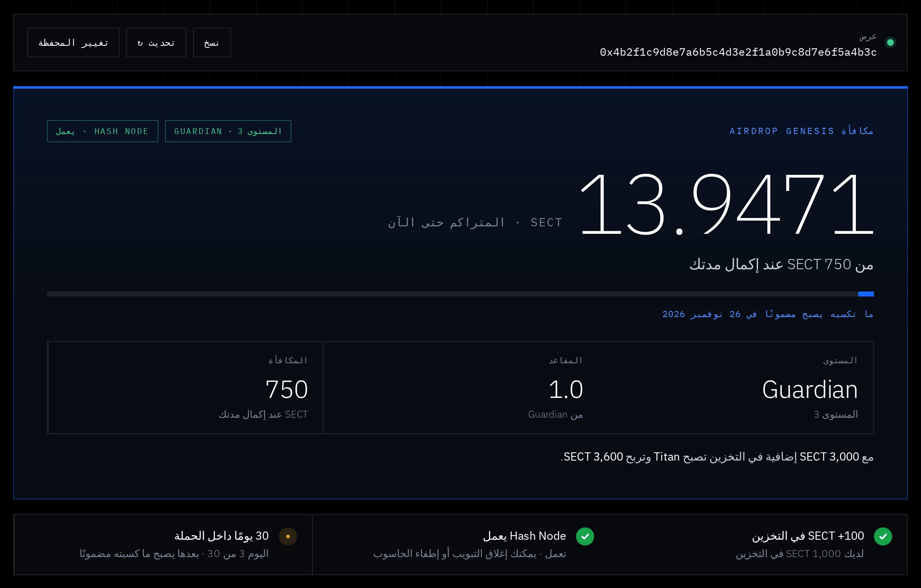This screenshot has height=588, width=921.
Task: Click the 750 value in المكافأة card
Action: click(x=287, y=389)
